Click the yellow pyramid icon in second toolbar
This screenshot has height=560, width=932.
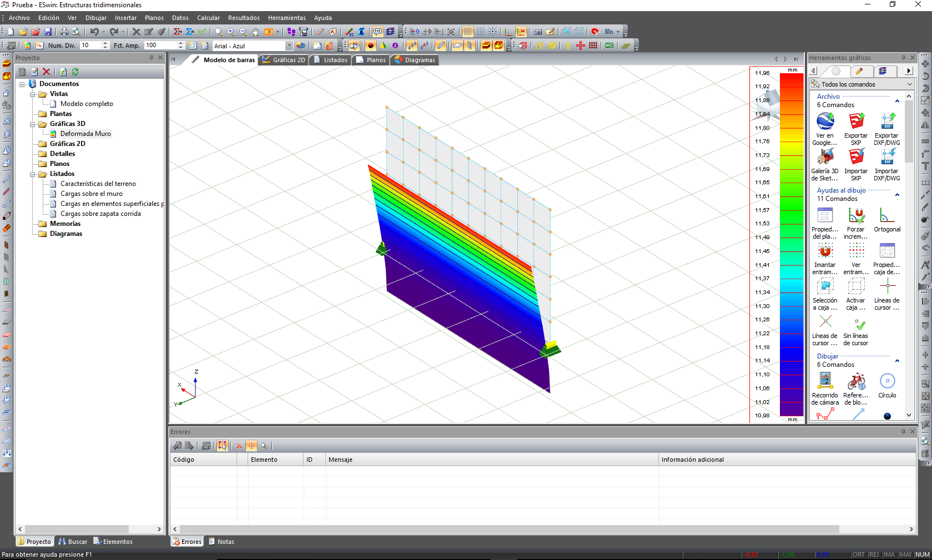coord(383,46)
